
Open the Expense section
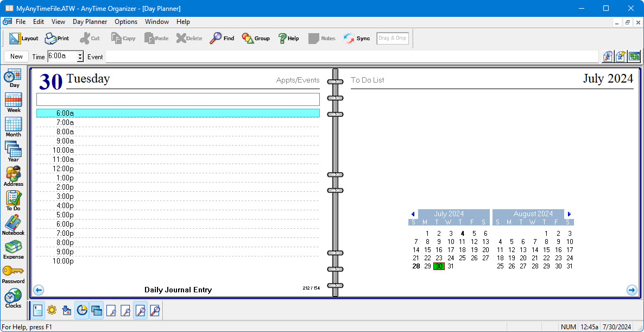pyautogui.click(x=14, y=250)
